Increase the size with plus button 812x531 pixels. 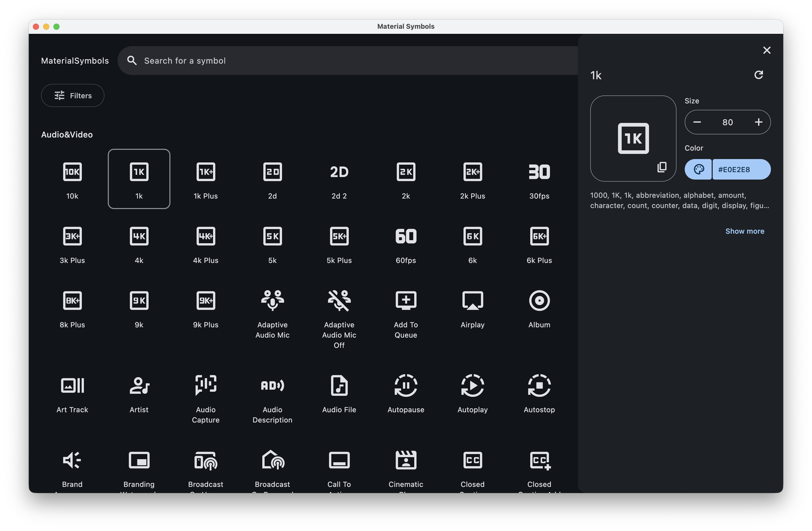[758, 122]
